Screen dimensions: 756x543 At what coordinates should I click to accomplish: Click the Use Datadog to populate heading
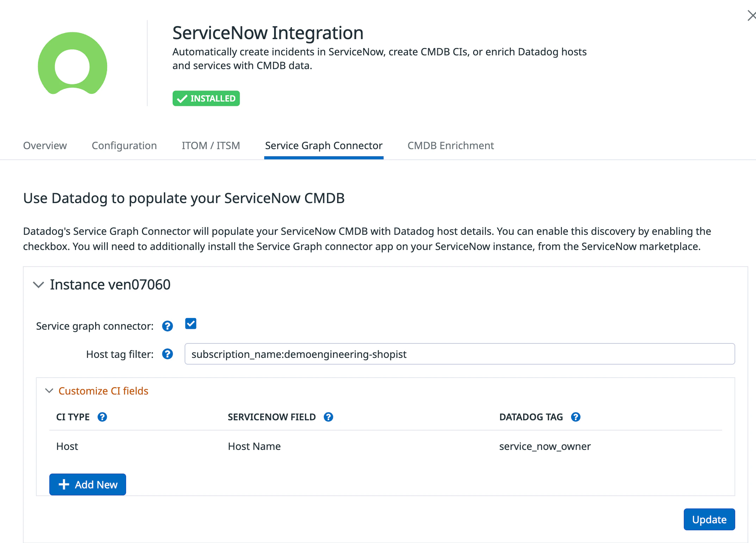(x=184, y=198)
